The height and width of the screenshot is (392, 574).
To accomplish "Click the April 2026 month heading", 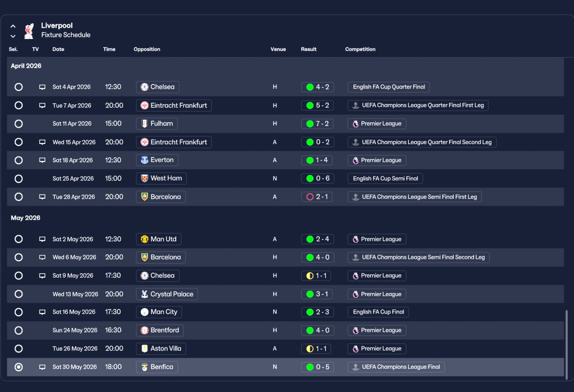I will [x=26, y=66].
